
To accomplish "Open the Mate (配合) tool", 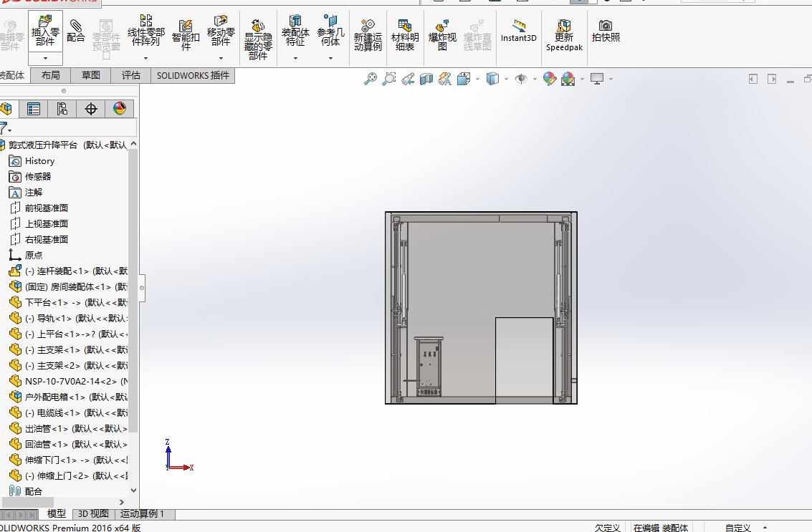I will click(75, 31).
